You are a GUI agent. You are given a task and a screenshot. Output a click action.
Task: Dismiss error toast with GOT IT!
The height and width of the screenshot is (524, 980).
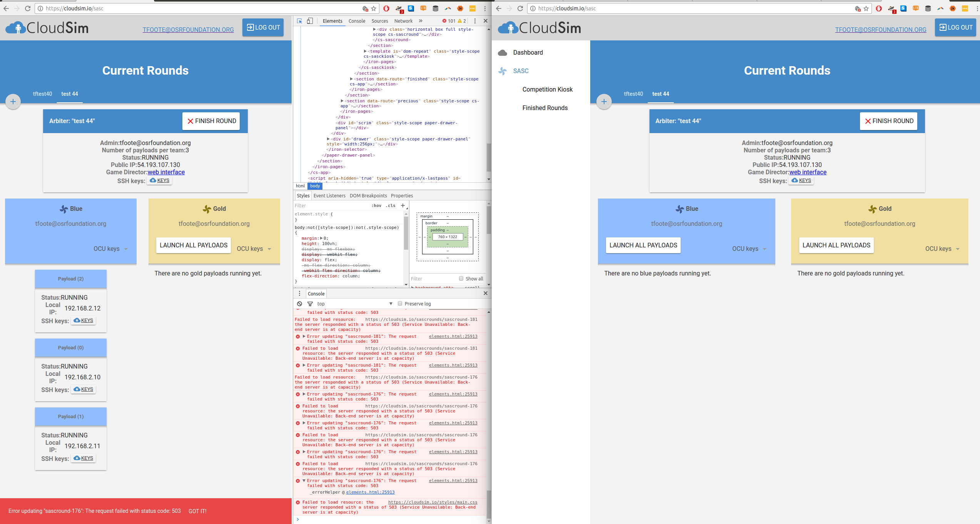[197, 511]
